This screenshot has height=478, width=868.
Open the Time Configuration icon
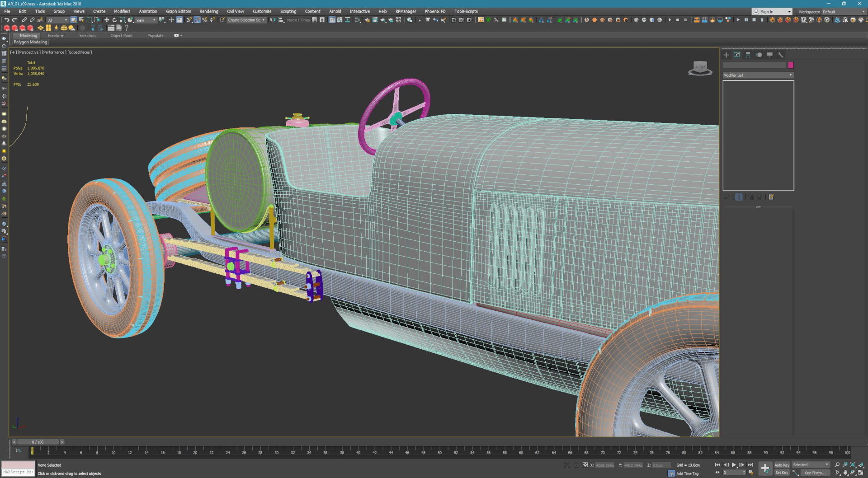click(x=751, y=473)
